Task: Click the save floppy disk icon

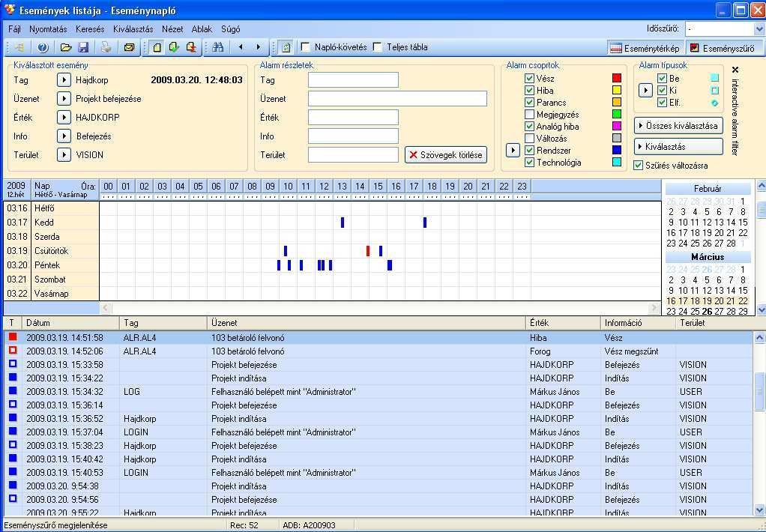Action: [x=83, y=47]
